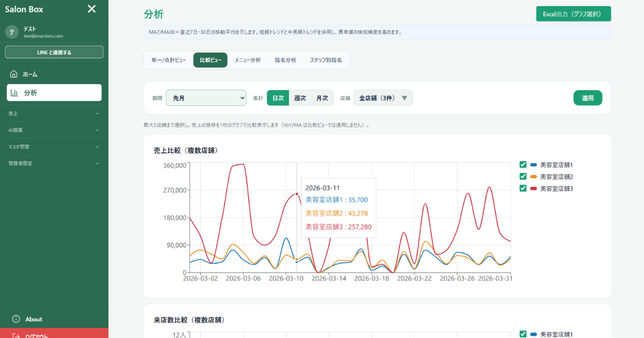
Task: Open the 全店舗（3件） store dropdown
Action: tap(383, 98)
